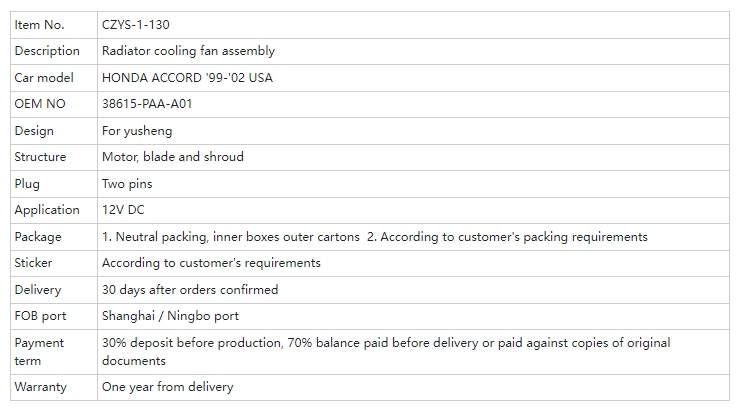Select the "Radiator cooling fan assembly" description cell

tap(188, 51)
